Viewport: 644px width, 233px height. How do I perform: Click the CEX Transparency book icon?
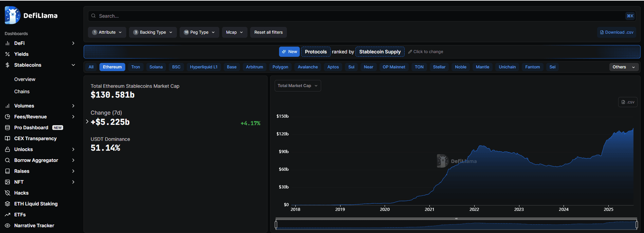click(x=7, y=138)
